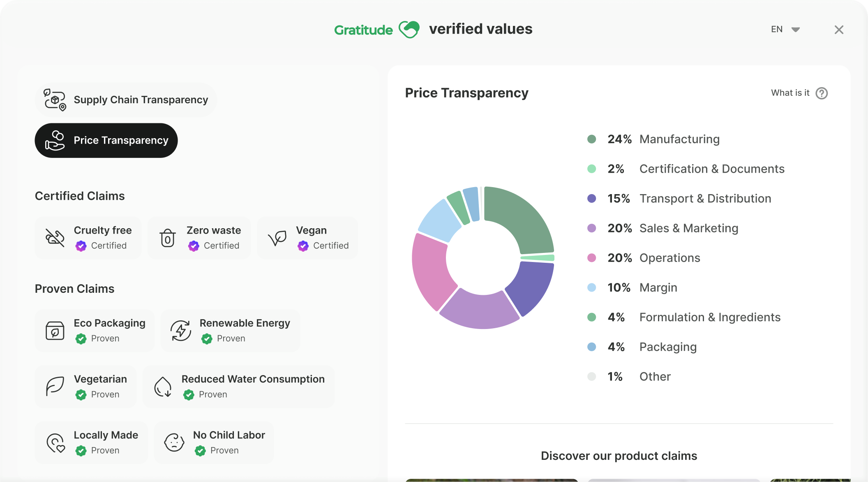Click the Renewable Energy lightning icon

point(181,331)
